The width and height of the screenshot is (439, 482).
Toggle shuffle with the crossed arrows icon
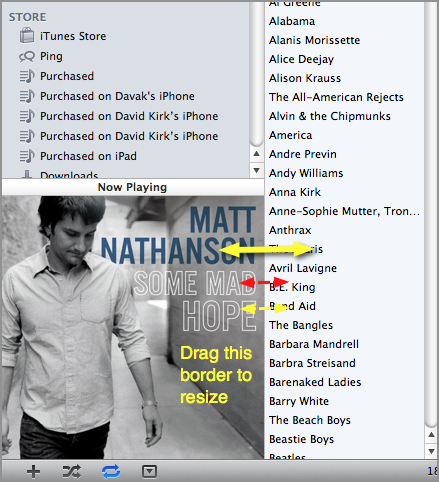pos(72,471)
